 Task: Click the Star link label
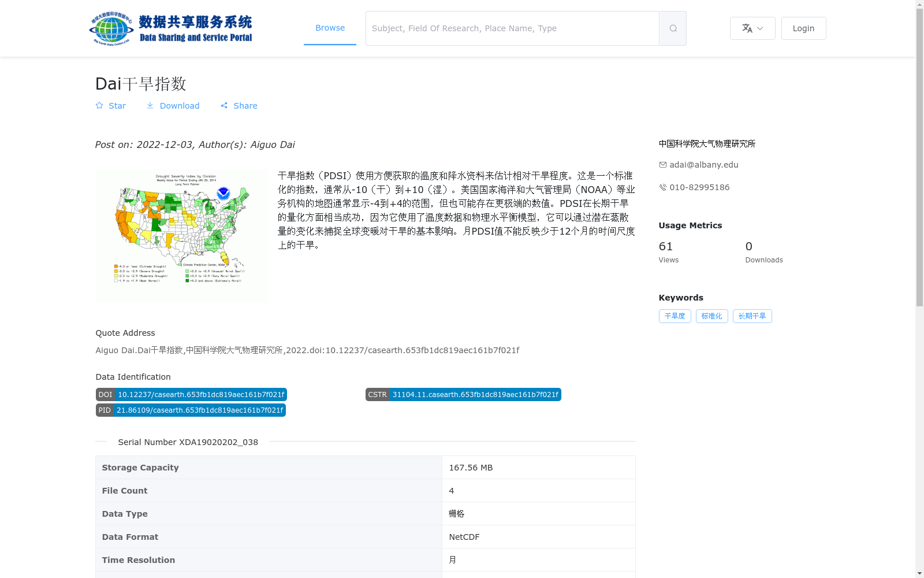pos(117,106)
